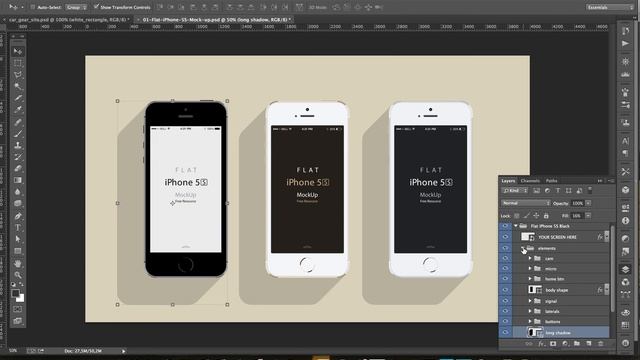This screenshot has height=360, width=640.
Task: Expand the home btn group
Action: (530, 279)
